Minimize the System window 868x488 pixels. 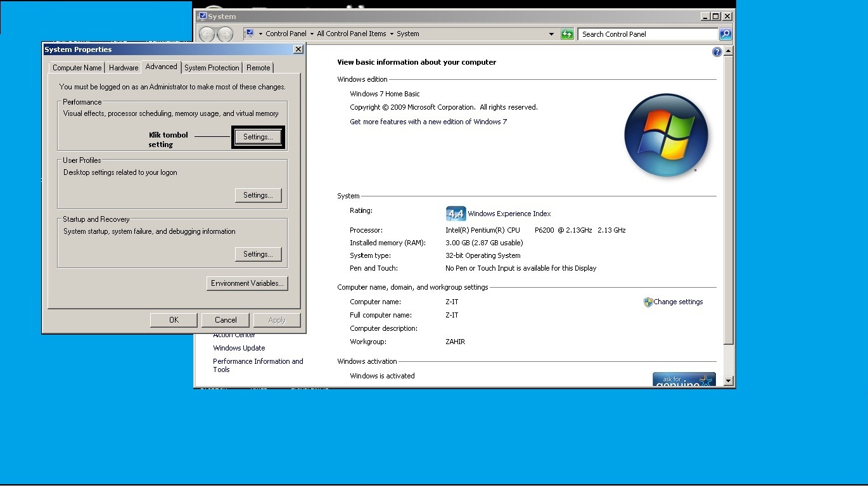(705, 16)
